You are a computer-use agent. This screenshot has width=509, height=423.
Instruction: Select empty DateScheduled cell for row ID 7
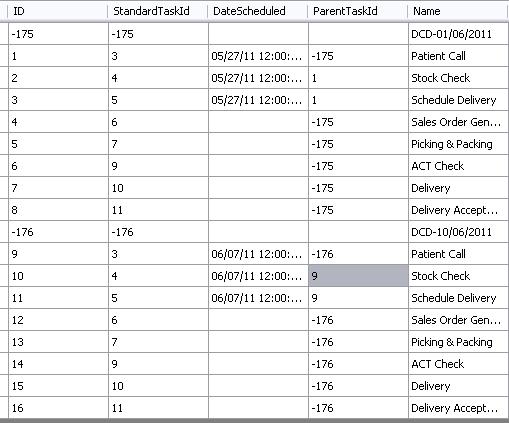point(258,188)
